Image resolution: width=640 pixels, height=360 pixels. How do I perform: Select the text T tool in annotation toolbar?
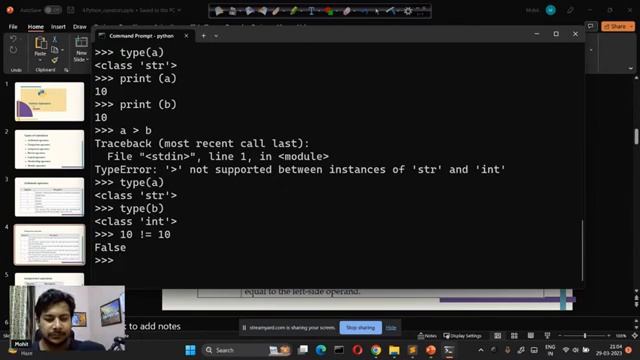[311, 11]
